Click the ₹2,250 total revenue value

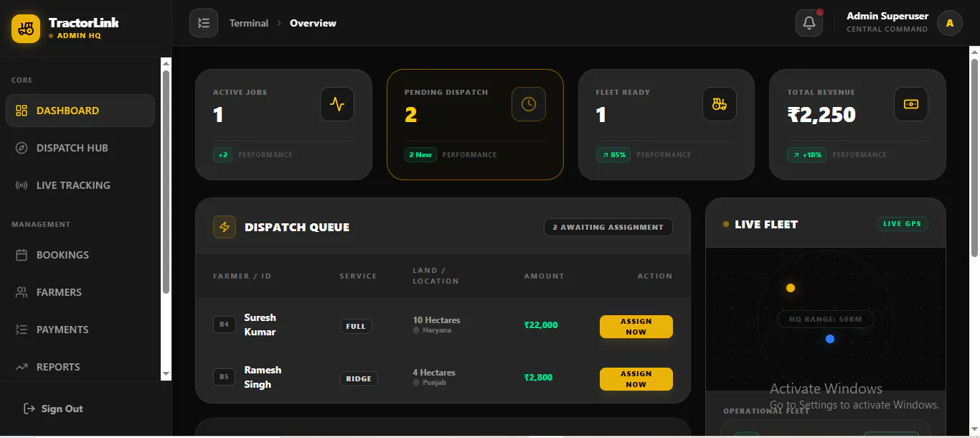821,115
